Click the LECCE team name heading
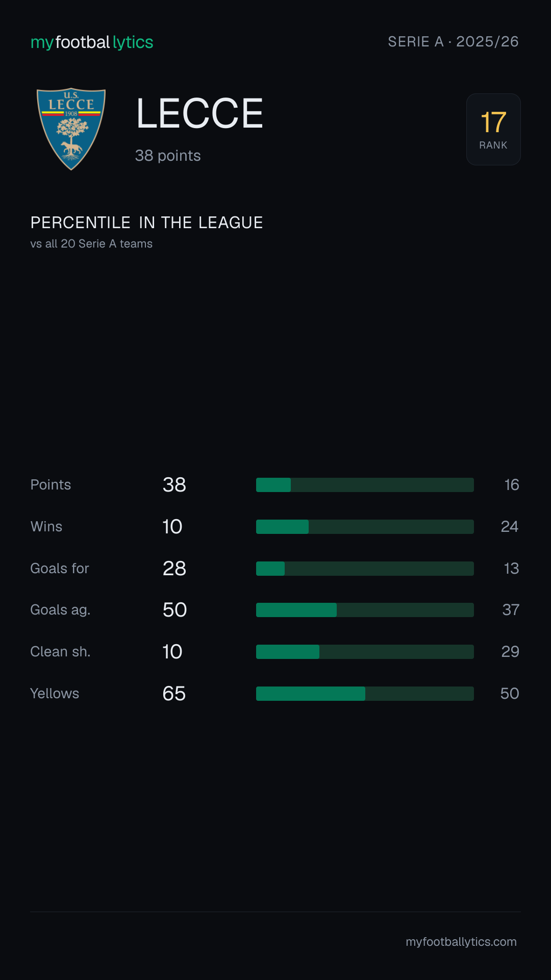Screen dimensions: 551x980 (x=199, y=113)
